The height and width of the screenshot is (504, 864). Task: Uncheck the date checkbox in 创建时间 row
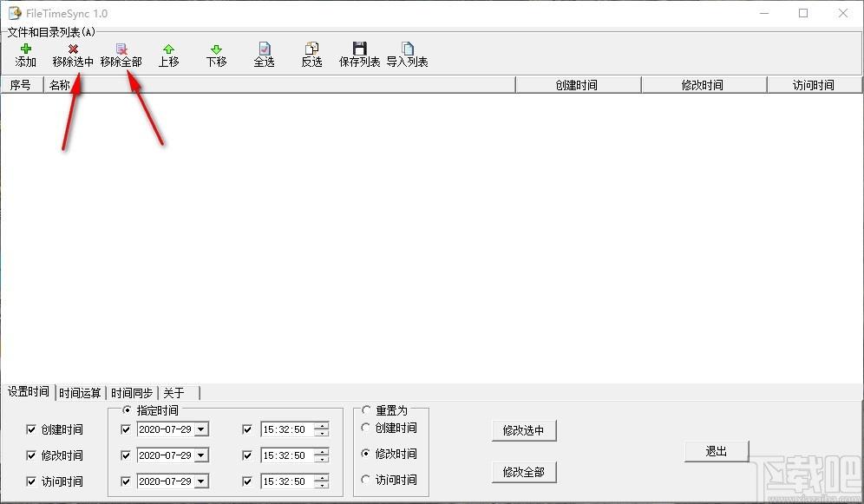tap(126, 429)
